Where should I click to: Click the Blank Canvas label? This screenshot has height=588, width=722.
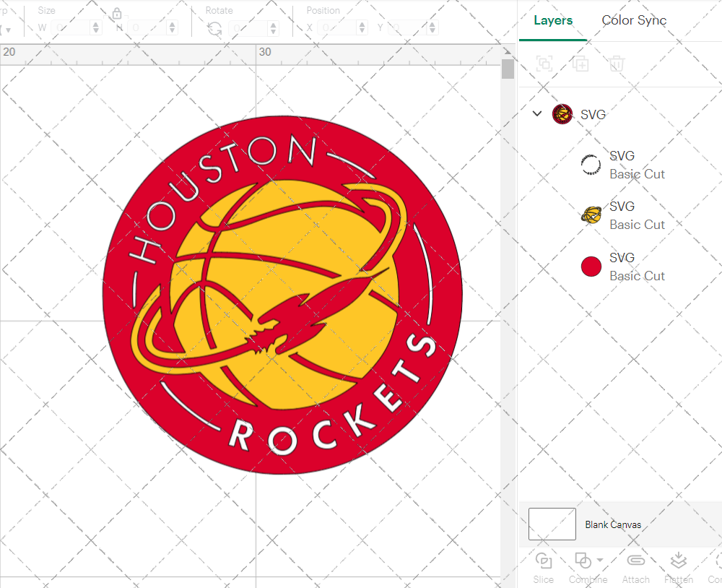pos(613,524)
